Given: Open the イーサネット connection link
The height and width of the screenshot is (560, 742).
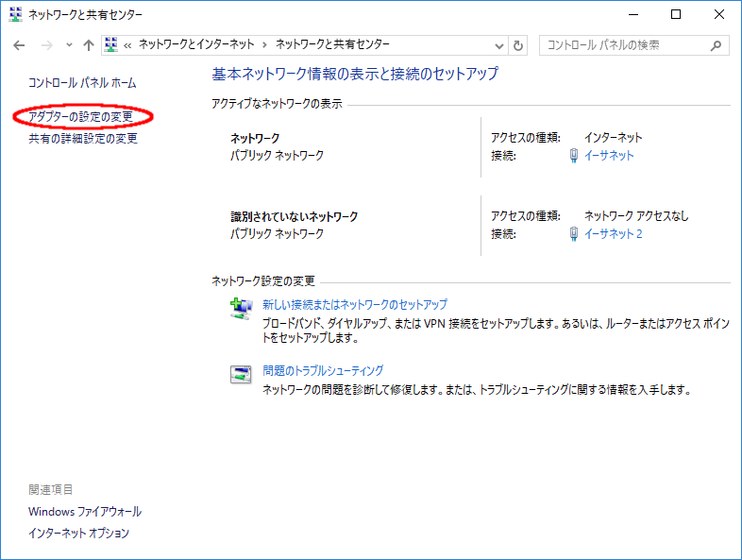Looking at the screenshot, I should (x=609, y=156).
